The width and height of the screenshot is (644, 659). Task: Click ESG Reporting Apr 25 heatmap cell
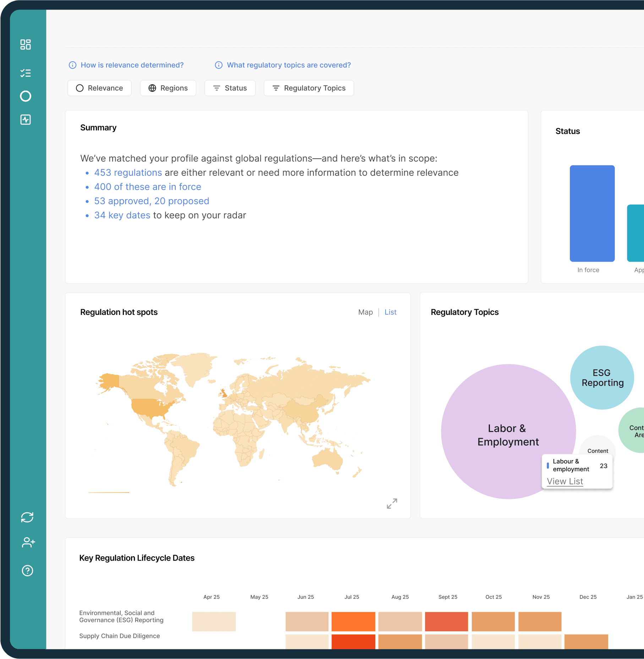[x=214, y=621]
